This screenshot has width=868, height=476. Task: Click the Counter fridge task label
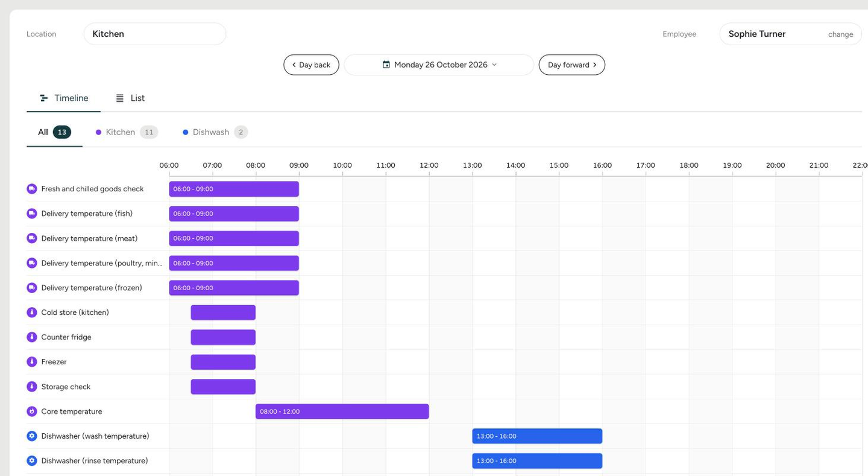(66, 337)
